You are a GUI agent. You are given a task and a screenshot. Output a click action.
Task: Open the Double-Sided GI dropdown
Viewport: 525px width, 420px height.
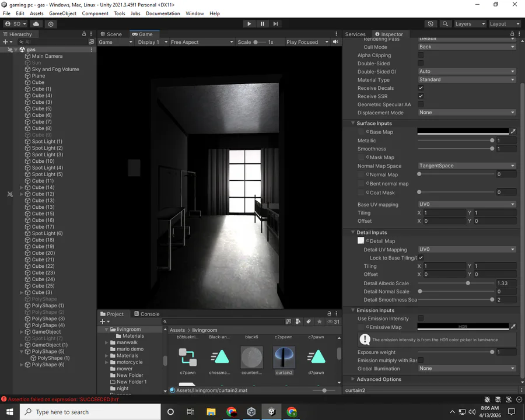[467, 71]
